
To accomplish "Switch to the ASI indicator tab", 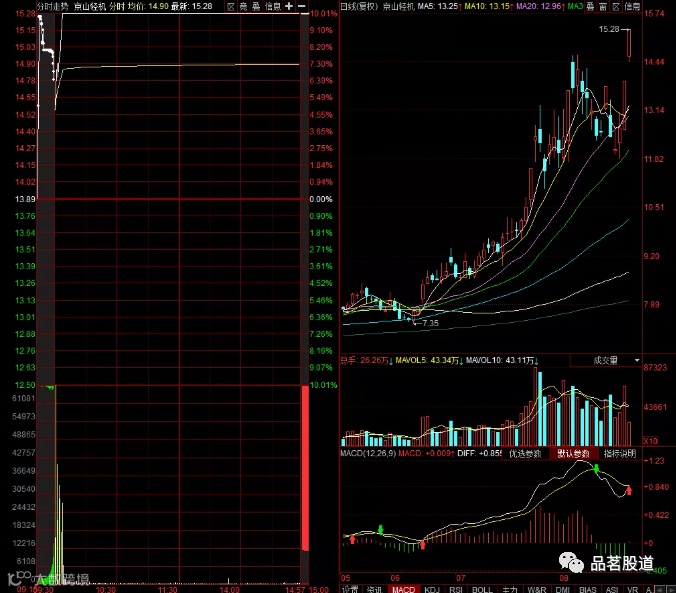I will pyautogui.click(x=612, y=589).
